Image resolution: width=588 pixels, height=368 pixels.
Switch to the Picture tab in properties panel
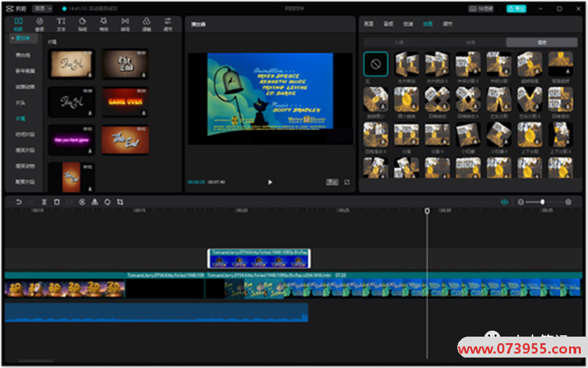(x=368, y=24)
